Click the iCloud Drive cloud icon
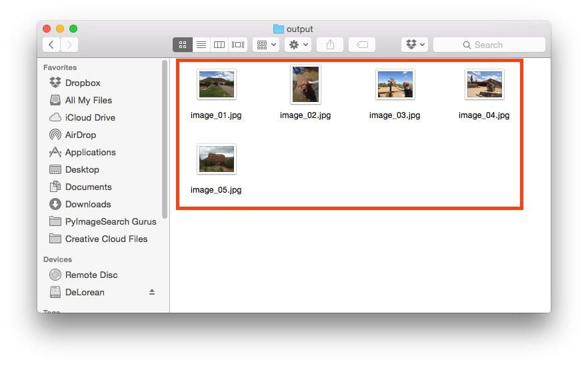 55,117
